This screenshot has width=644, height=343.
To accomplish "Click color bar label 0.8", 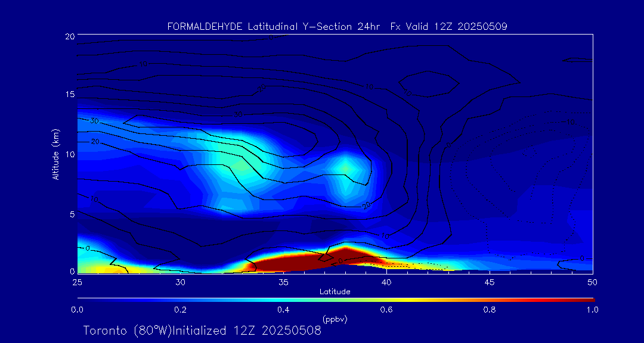I will 490,310.
